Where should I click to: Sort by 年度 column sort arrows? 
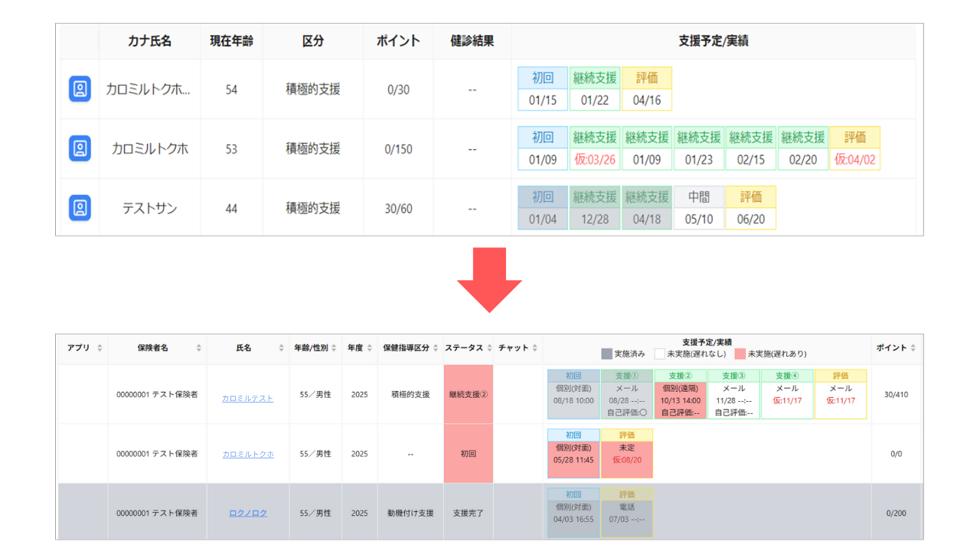pos(370,348)
